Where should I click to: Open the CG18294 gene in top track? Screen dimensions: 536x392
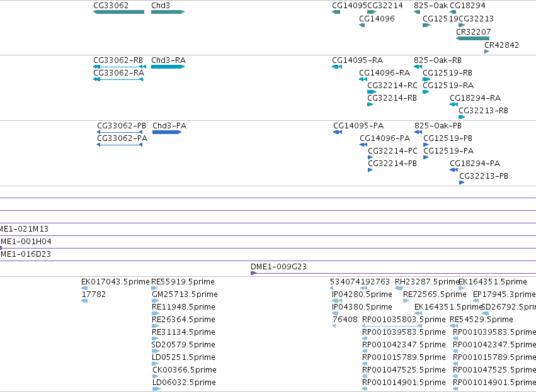click(x=453, y=12)
